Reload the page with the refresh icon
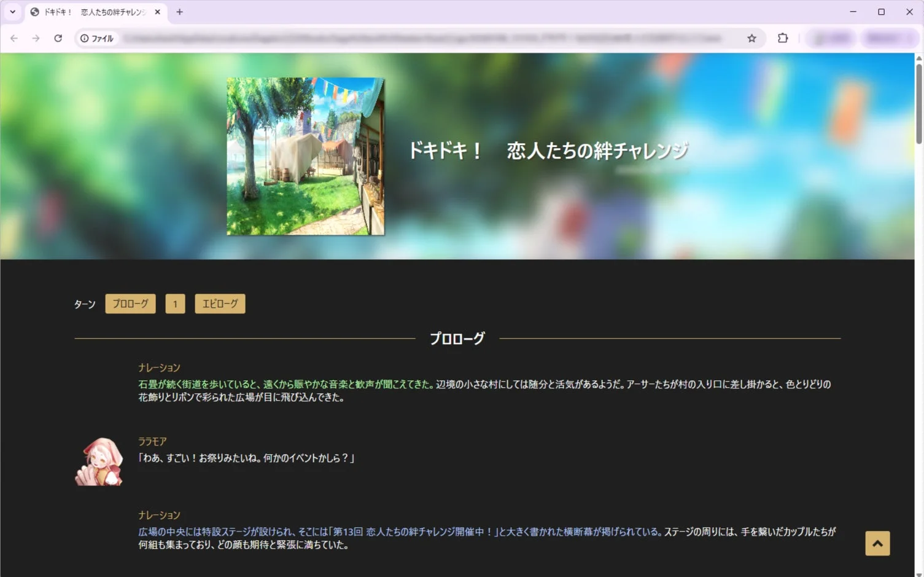 58,37
